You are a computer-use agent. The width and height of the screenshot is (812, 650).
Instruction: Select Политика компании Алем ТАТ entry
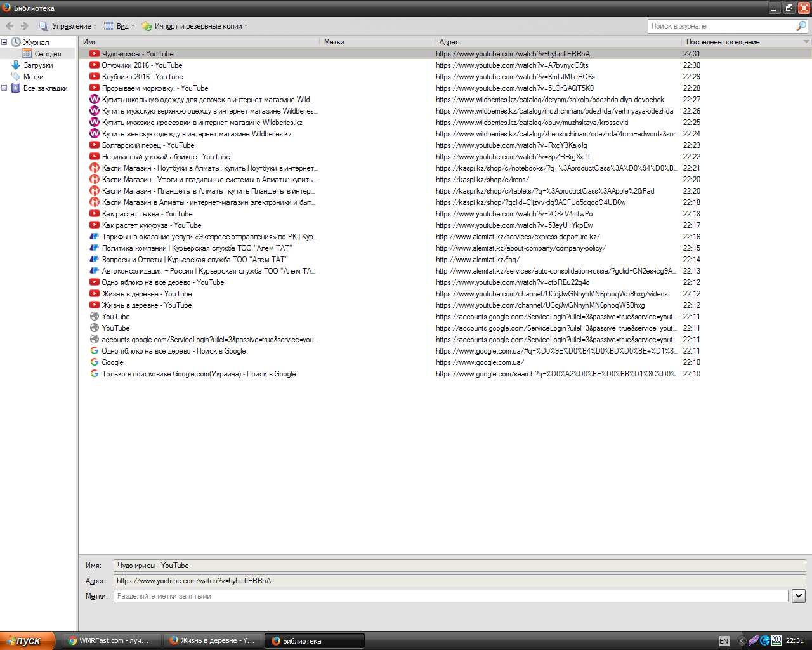coord(445,248)
